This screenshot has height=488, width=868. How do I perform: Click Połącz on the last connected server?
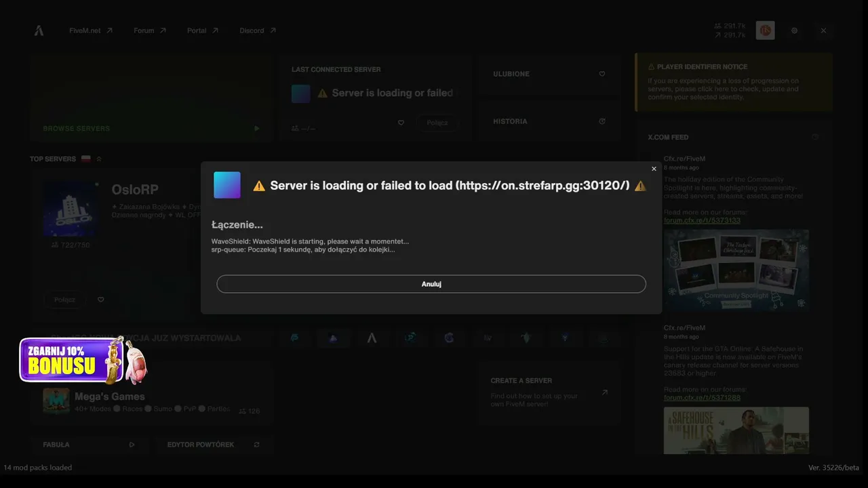(437, 123)
